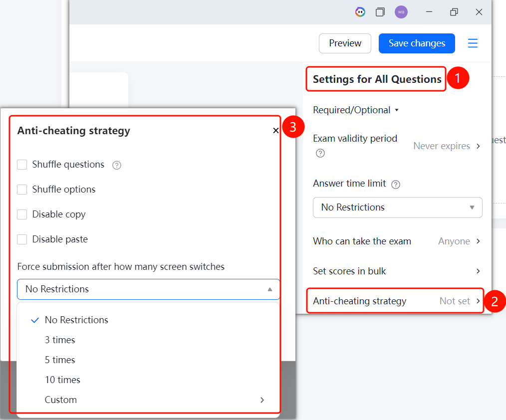Click the Save changes button
The height and width of the screenshot is (420, 506).
[417, 43]
